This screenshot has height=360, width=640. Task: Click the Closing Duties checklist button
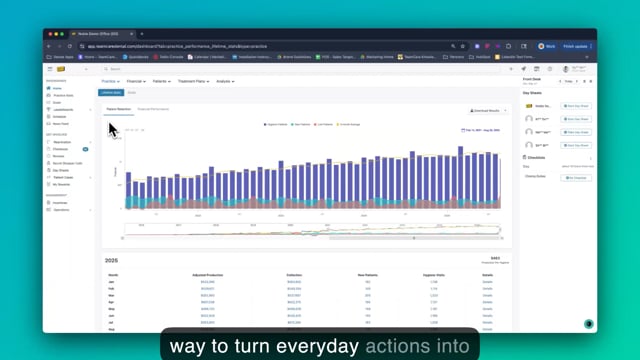pyautogui.click(x=576, y=178)
